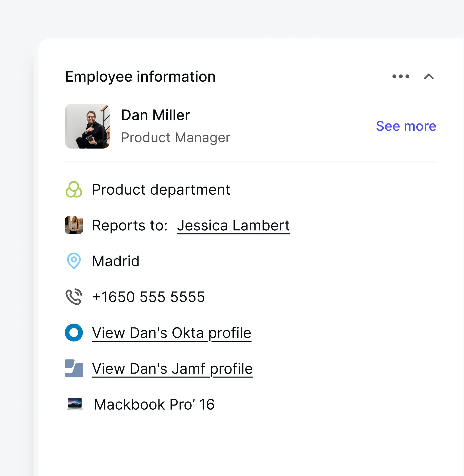The width and height of the screenshot is (464, 476).
Task: Select Dan Miller's name text
Action: tap(155, 115)
